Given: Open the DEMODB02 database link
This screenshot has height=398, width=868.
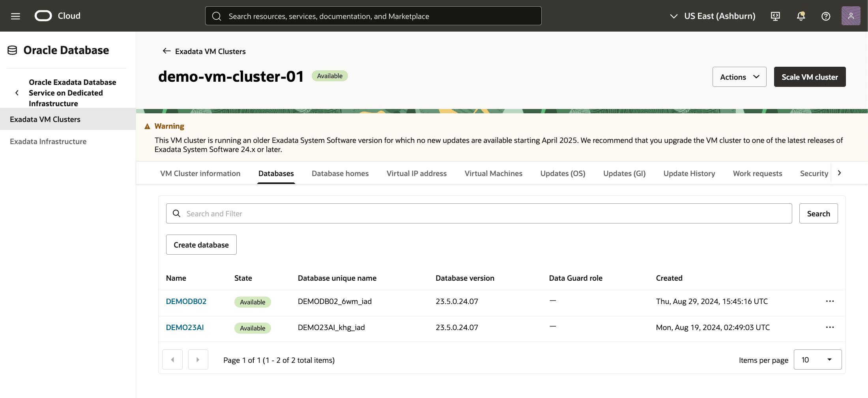Looking at the screenshot, I should 186,301.
